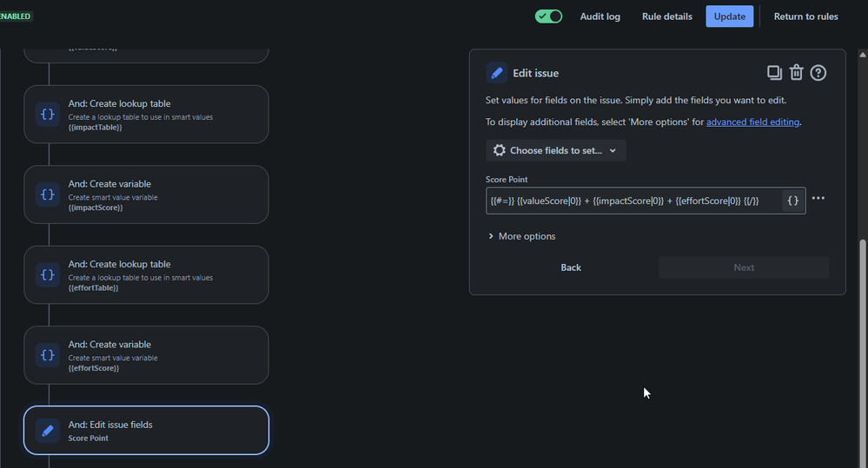
Task: Select the Create lookup table effortTable step
Action: 146,275
